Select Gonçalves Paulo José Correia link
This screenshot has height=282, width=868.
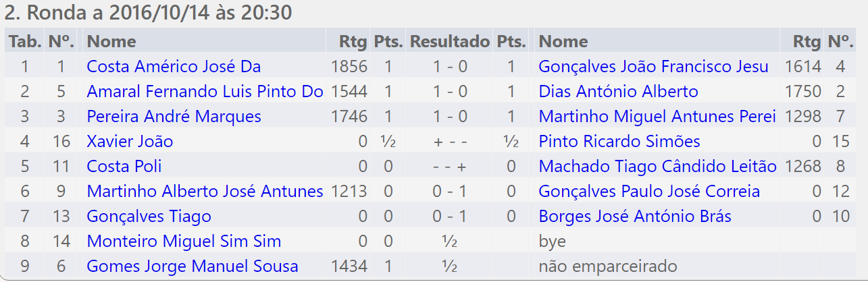coord(649,192)
